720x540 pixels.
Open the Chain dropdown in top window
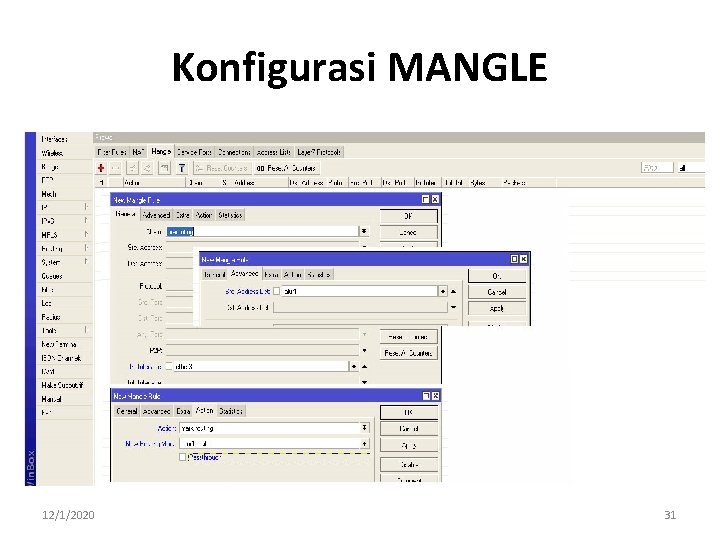(x=364, y=231)
